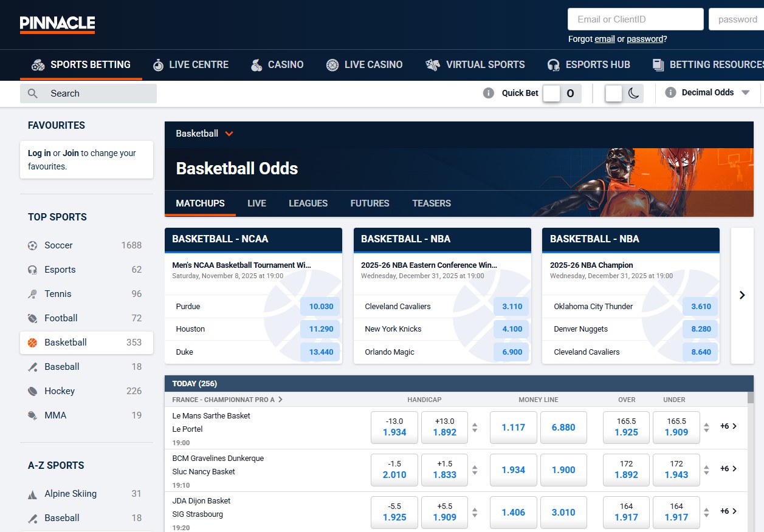This screenshot has width=764, height=532.
Task: Click the info icon next to Decimal Odds
Action: [669, 92]
